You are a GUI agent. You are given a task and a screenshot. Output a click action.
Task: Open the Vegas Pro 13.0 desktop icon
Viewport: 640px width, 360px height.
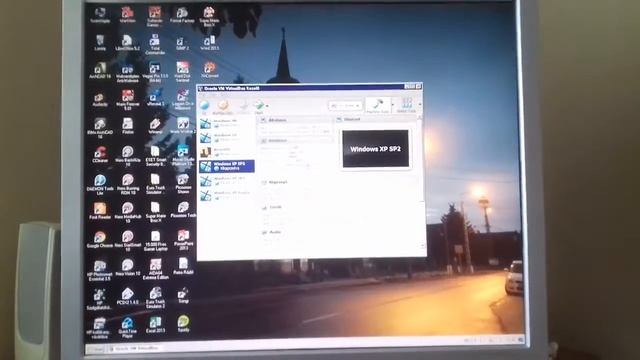pos(155,72)
